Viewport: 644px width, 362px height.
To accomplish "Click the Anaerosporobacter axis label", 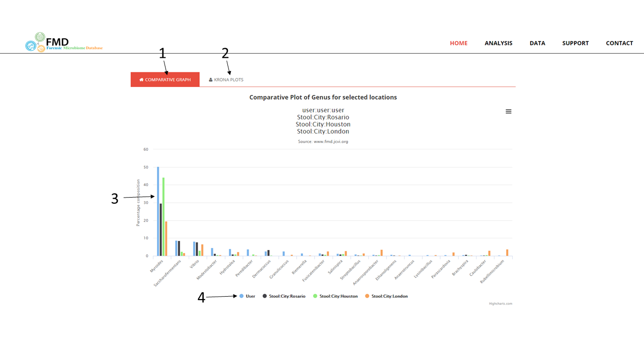I will point(366,272).
